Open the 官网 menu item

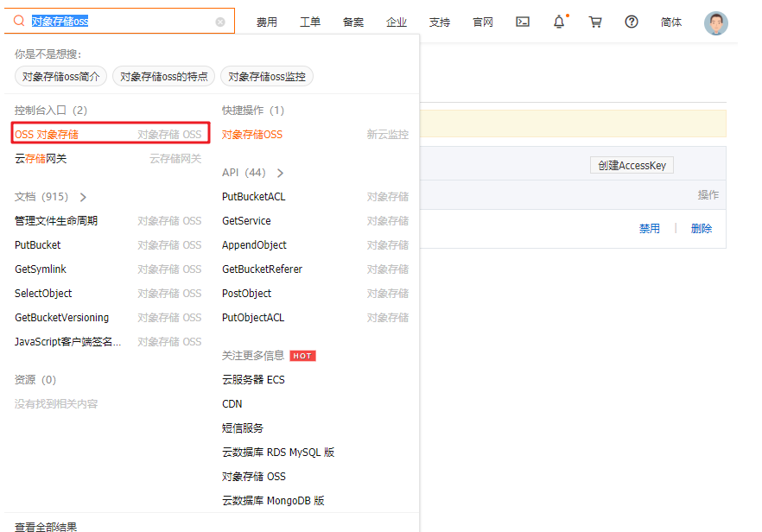483,22
